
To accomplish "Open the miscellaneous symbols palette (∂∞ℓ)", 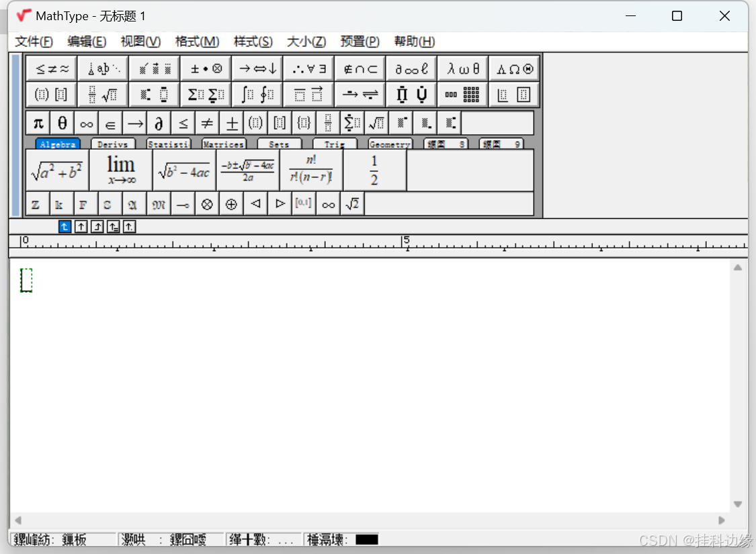I will [x=411, y=69].
